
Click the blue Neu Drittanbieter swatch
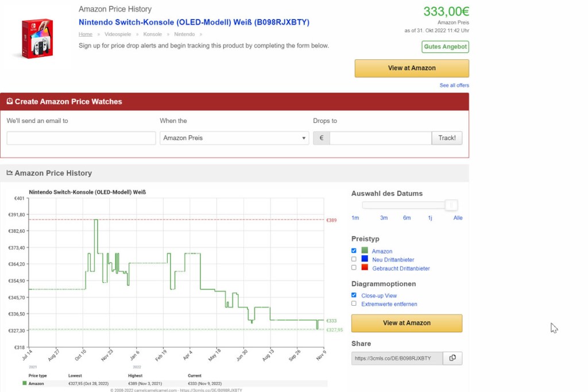pyautogui.click(x=365, y=258)
